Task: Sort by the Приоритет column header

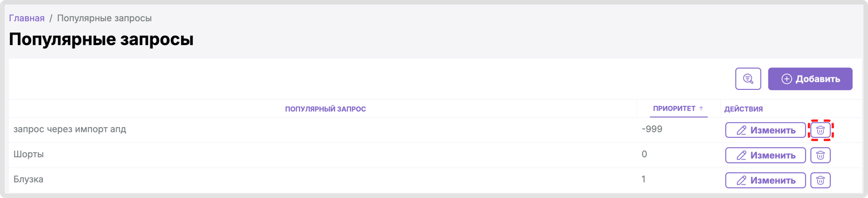Action: (x=674, y=108)
